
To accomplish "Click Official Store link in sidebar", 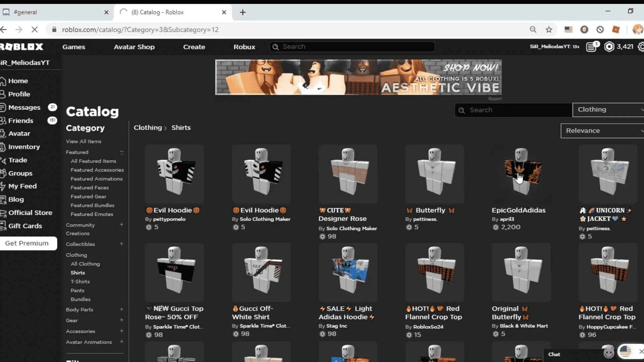I will [x=31, y=213].
